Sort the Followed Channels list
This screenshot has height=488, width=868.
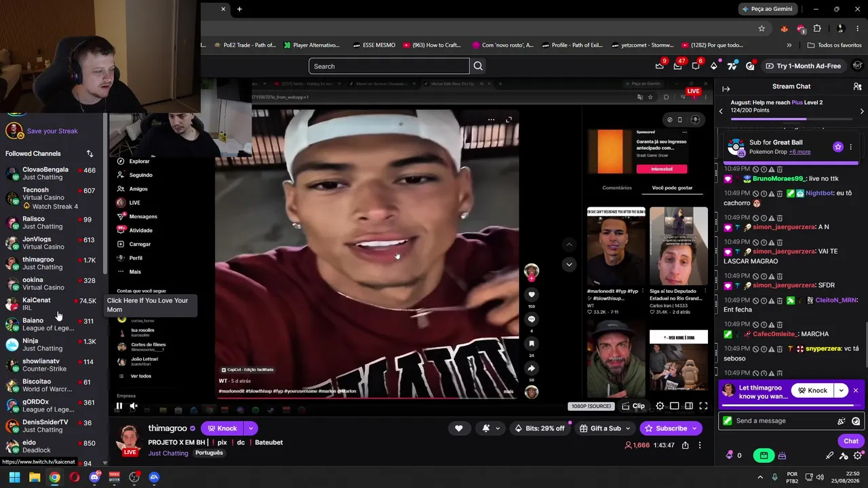[90, 154]
